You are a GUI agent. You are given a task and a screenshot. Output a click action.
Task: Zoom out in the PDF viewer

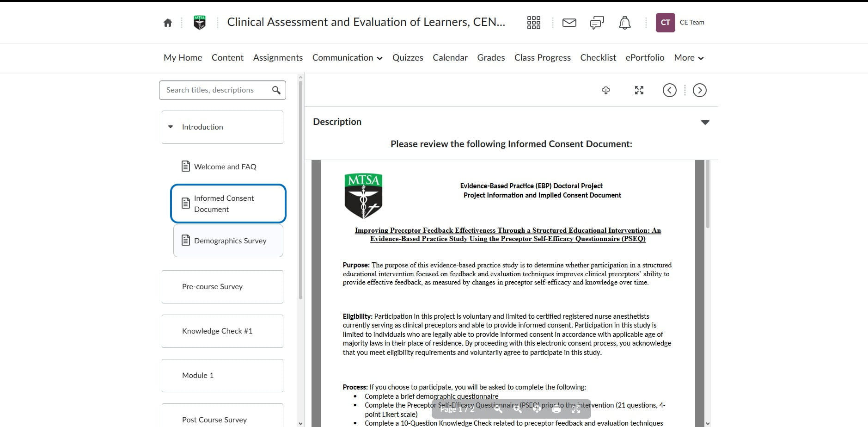pos(498,409)
